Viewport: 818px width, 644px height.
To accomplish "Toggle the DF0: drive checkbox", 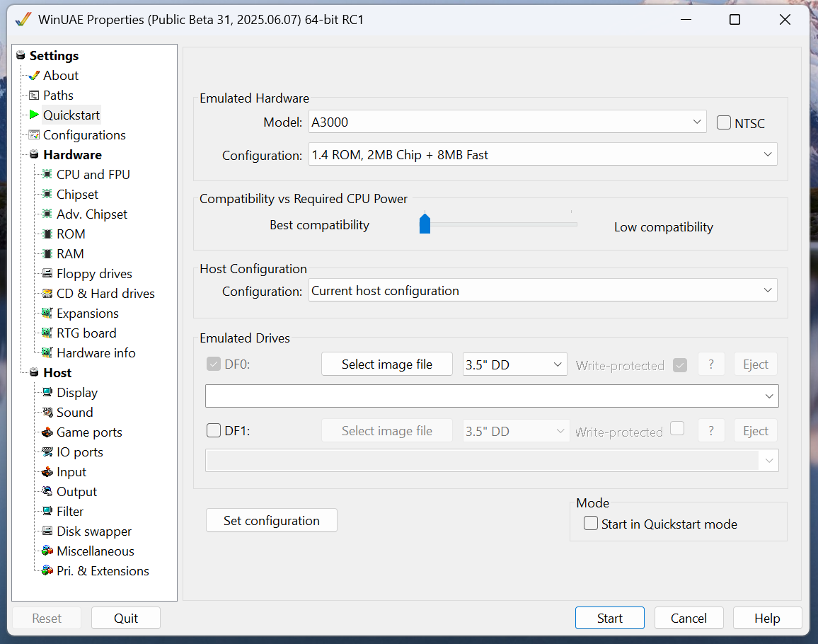I will [214, 364].
